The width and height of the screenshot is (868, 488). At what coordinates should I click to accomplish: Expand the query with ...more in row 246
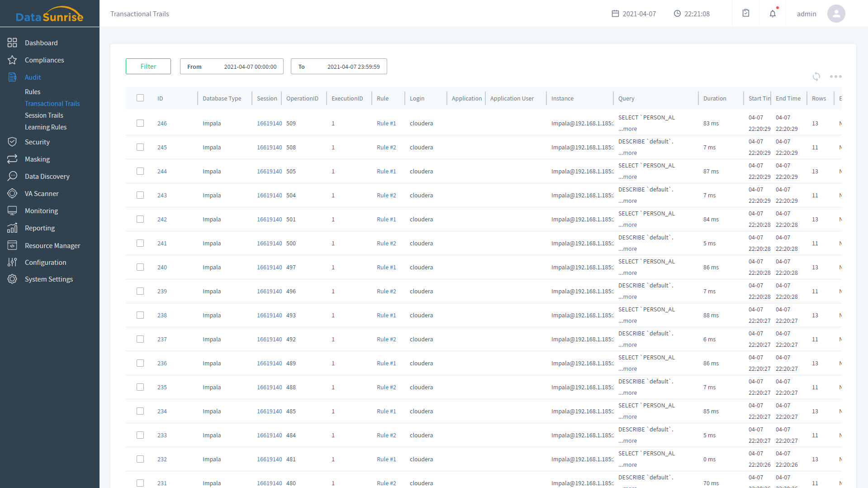point(628,129)
